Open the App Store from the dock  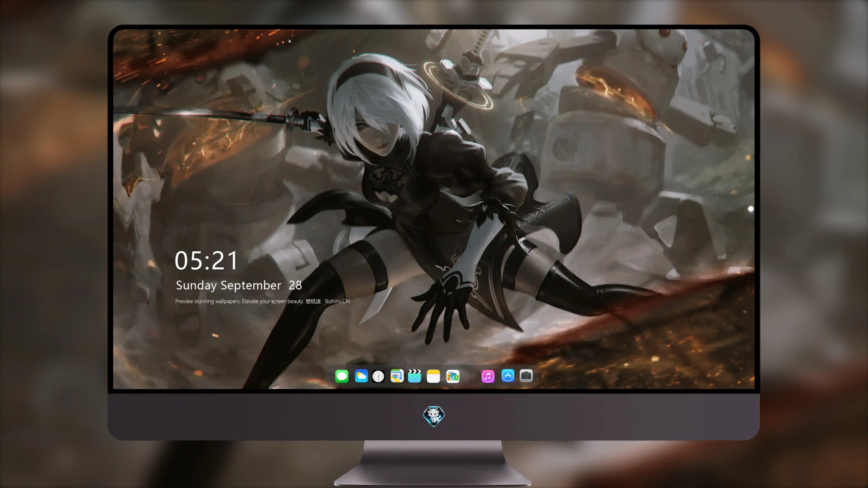pos(508,375)
